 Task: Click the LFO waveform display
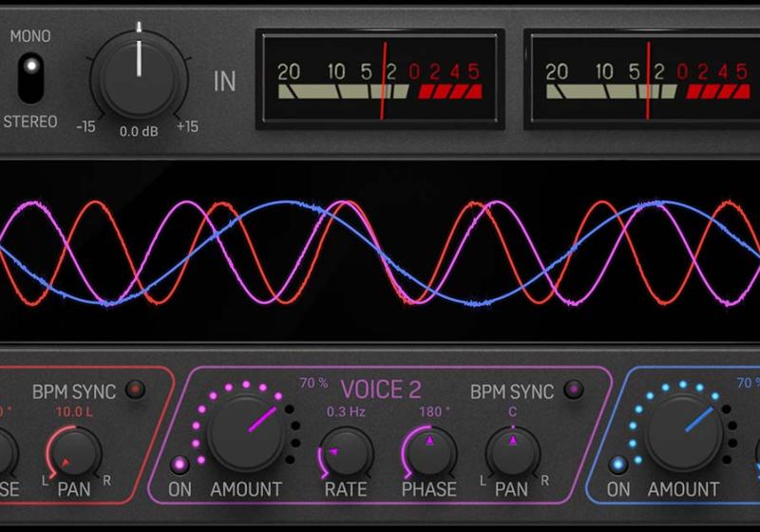click(380, 252)
